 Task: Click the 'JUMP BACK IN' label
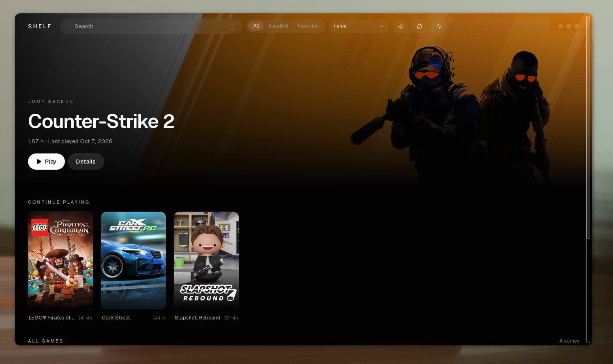point(51,102)
